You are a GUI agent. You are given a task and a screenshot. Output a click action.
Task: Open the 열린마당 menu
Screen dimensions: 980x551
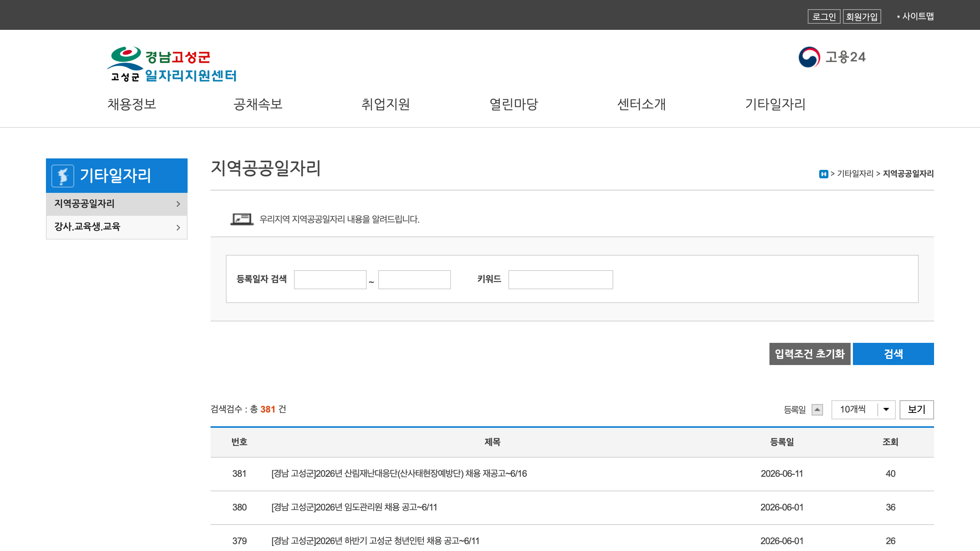514,104
